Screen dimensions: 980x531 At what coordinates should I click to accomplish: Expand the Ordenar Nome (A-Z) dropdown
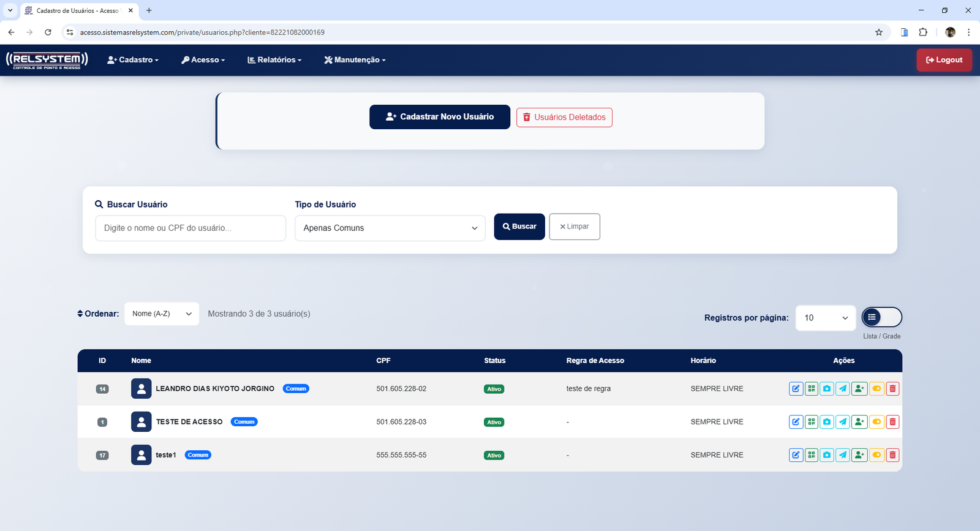click(162, 314)
